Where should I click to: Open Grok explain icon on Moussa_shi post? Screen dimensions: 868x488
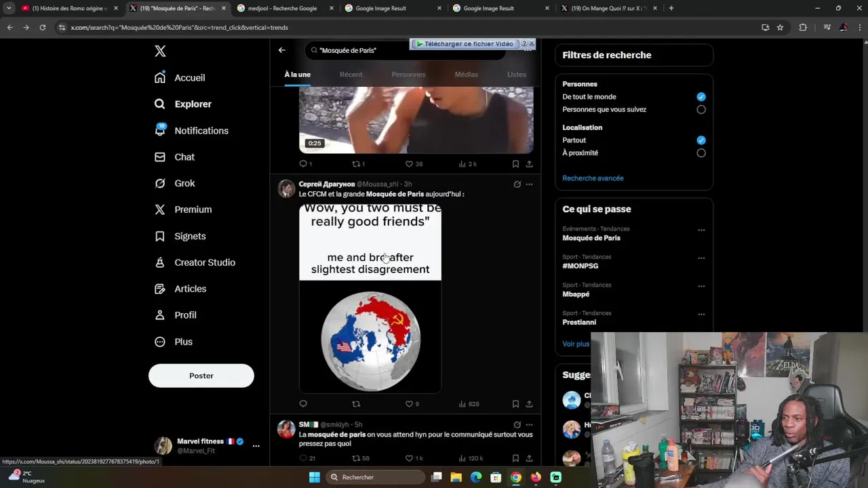pyautogui.click(x=517, y=184)
